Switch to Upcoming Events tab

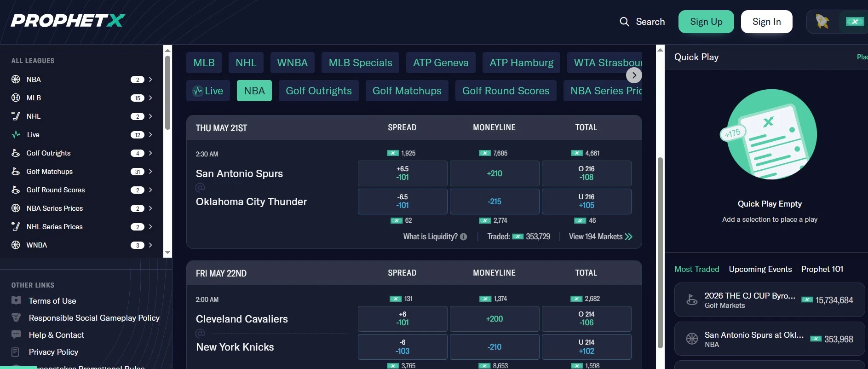[760, 269]
